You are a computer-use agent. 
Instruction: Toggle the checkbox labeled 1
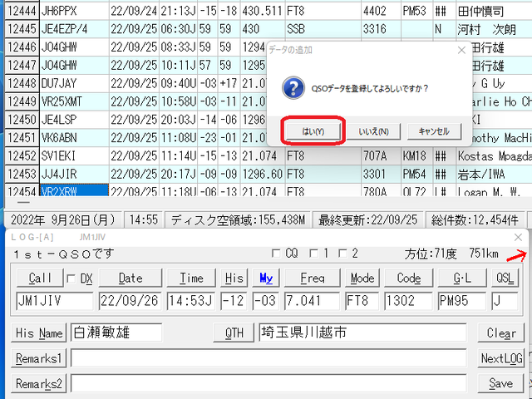click(314, 253)
